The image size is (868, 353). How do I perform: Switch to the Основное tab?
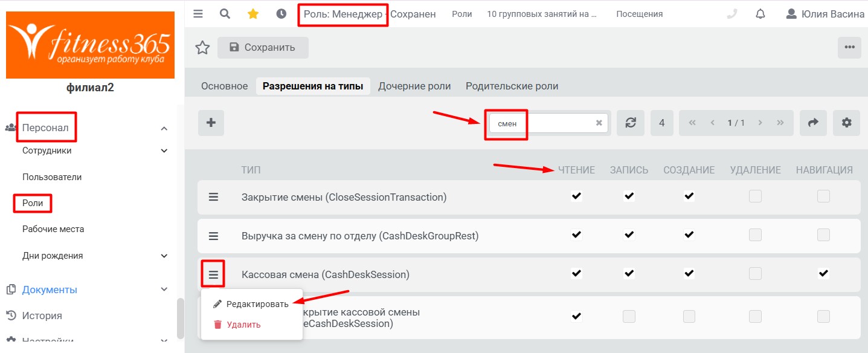tap(225, 86)
